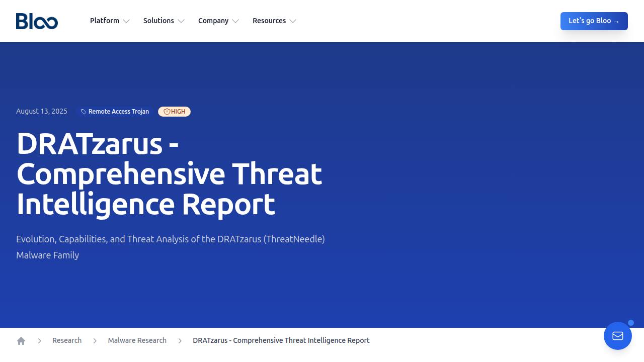Open Malware Research breadcrumb link
Viewport: 644px width, 362px height.
coord(137,340)
